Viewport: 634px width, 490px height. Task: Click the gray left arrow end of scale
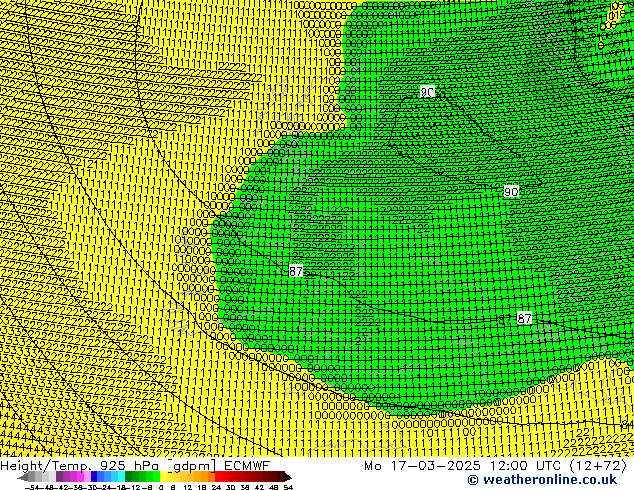[23, 478]
